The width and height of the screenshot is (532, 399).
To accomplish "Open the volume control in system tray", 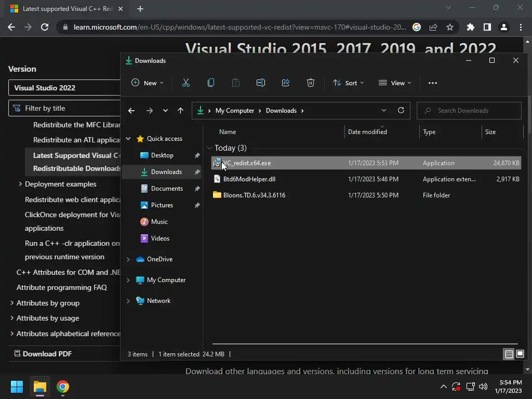I will (483, 387).
